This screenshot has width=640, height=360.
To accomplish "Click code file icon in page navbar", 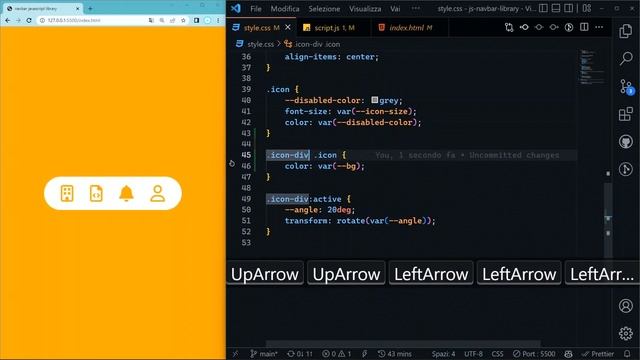I will pyautogui.click(x=96, y=193).
